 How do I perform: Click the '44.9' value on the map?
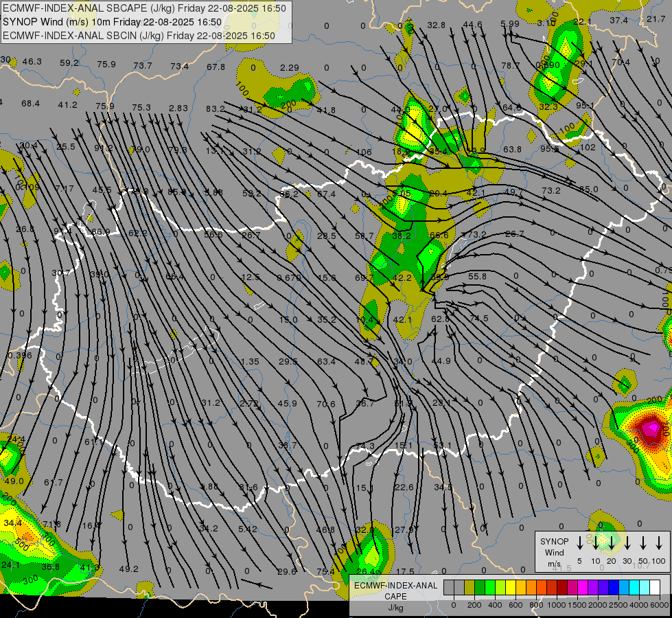(x=441, y=361)
